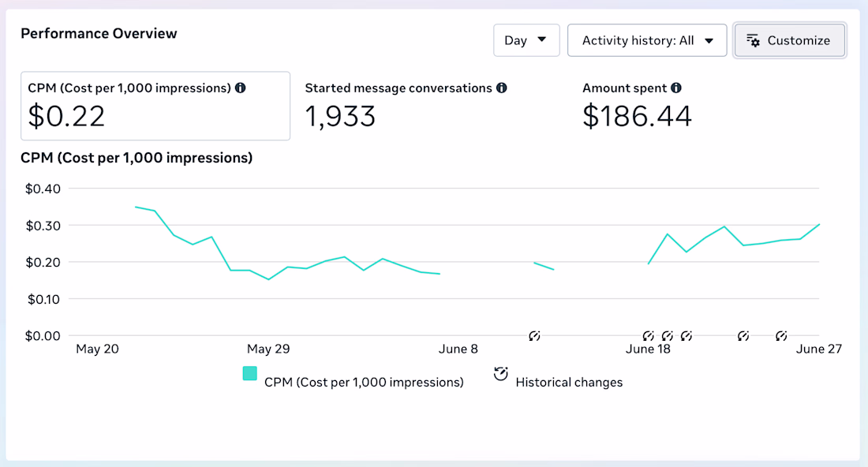Click info icon next to Amount spent
The image size is (868, 467).
[x=676, y=88]
